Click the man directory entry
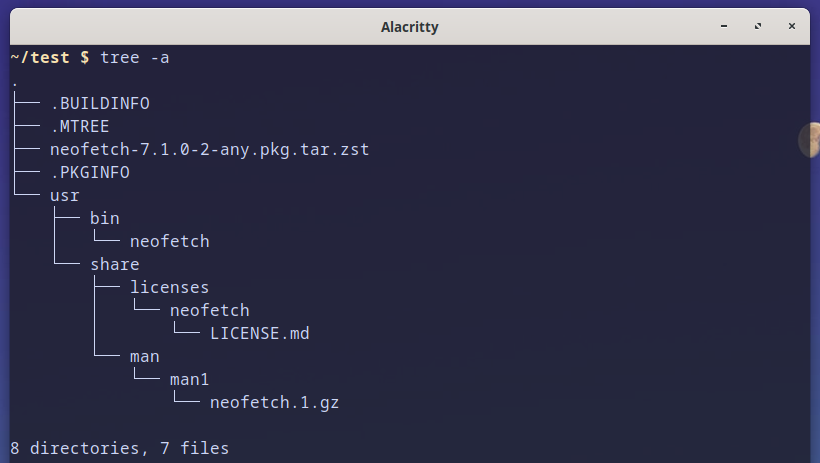The image size is (820, 463). tap(145, 357)
